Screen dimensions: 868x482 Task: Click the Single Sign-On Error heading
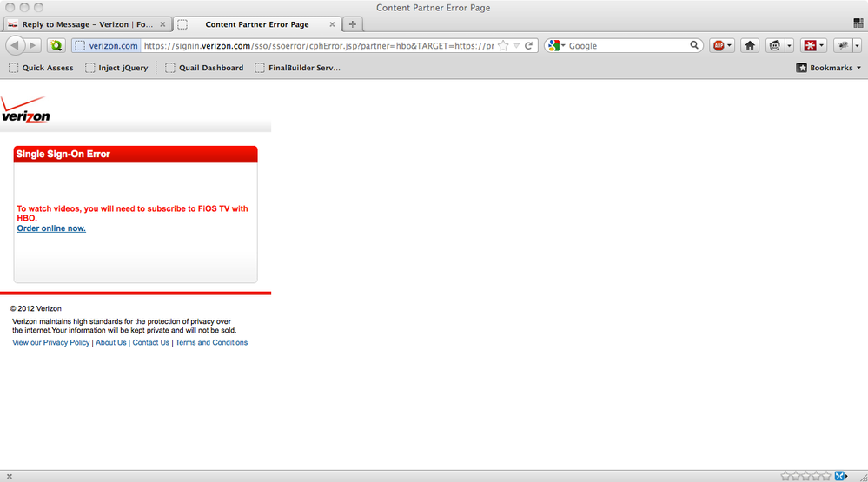coord(63,154)
